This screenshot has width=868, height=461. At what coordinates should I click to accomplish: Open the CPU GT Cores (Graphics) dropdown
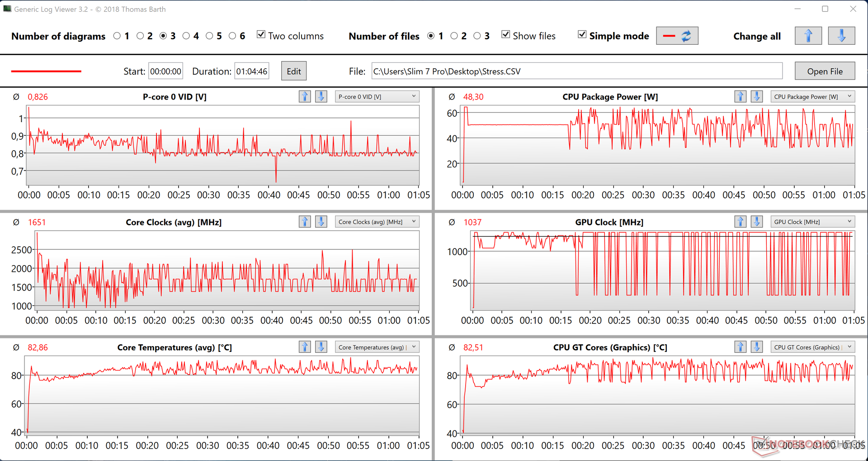tap(812, 347)
